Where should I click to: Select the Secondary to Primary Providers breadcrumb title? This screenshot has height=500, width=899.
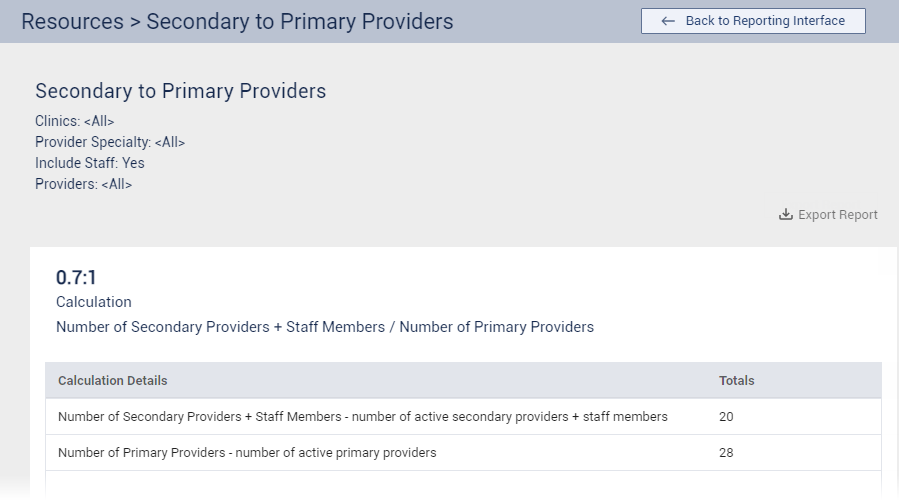click(299, 21)
